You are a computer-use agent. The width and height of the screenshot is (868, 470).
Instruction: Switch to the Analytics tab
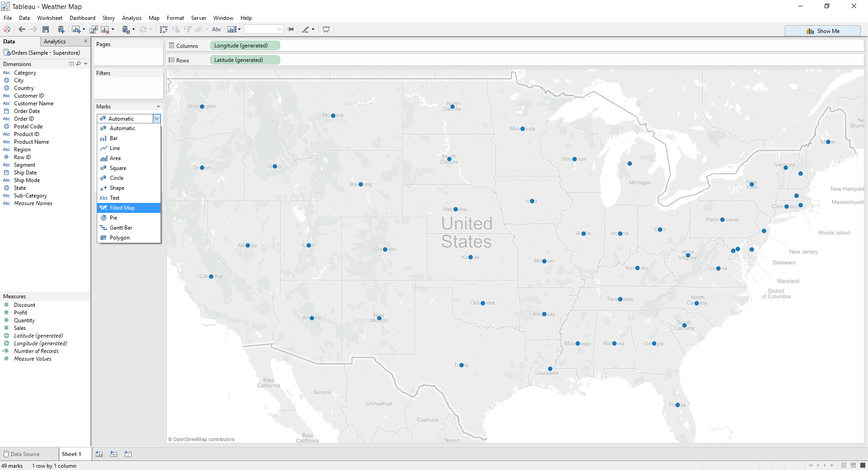pyautogui.click(x=55, y=41)
